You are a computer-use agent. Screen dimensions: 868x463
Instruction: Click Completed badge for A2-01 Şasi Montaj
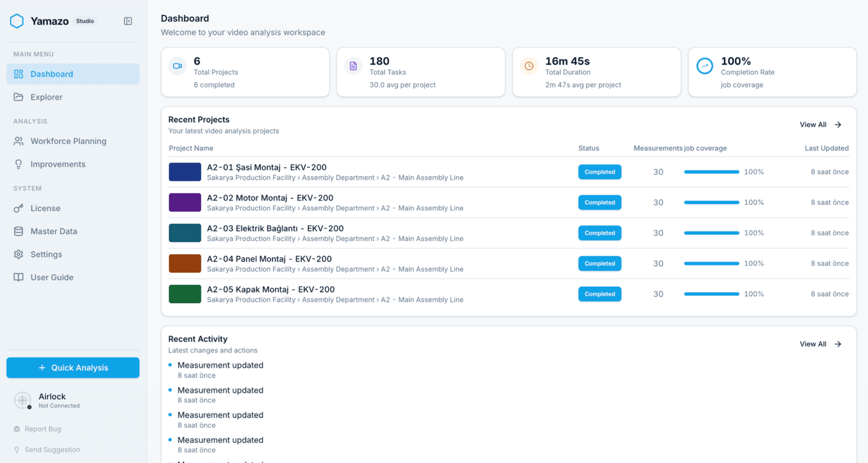(600, 172)
